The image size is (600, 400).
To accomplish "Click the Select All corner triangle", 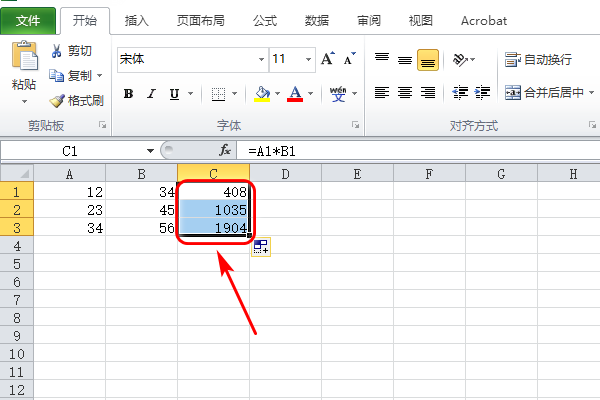I will (x=17, y=173).
